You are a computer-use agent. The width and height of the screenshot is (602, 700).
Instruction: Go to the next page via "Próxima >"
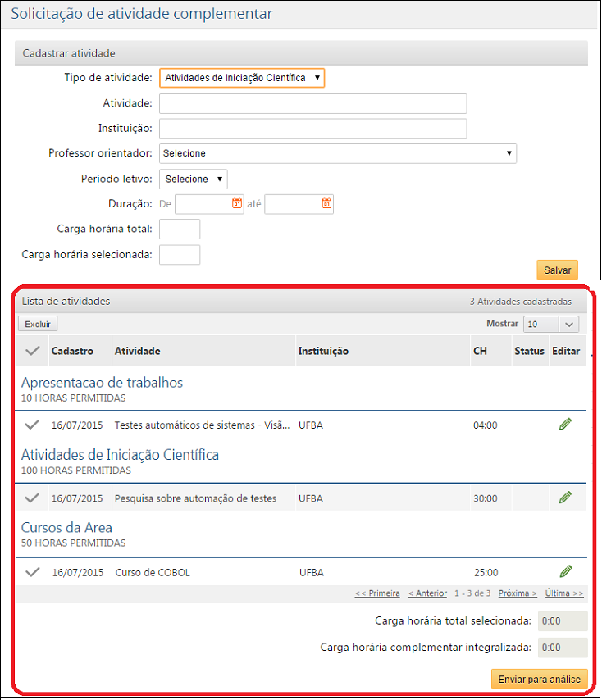point(517,593)
